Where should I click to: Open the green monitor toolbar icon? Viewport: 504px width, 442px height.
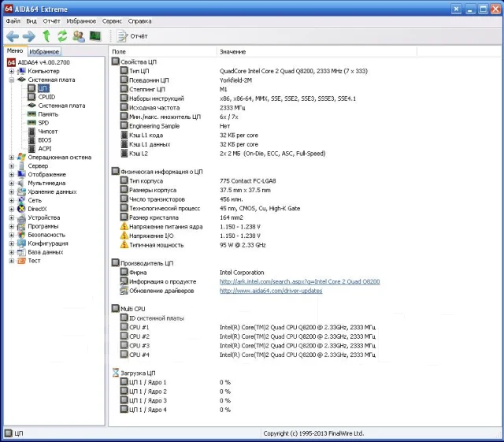(x=95, y=35)
